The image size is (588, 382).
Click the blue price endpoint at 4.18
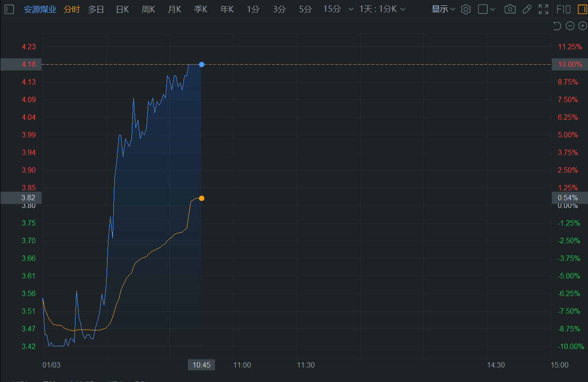pyautogui.click(x=201, y=64)
